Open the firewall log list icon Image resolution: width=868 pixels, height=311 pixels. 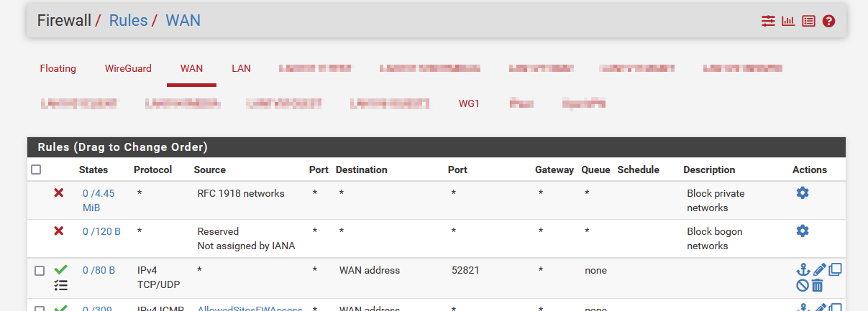808,21
